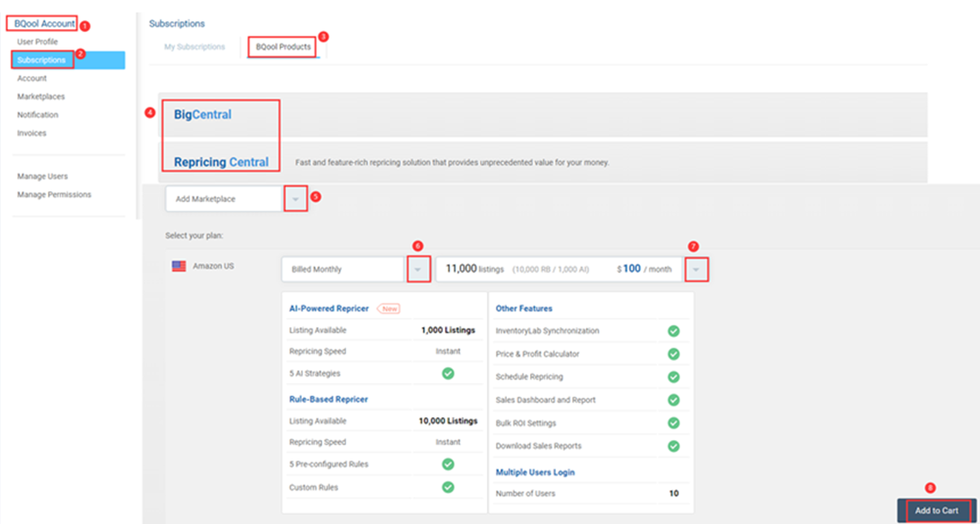The width and height of the screenshot is (980, 524).
Task: Click the Schedule Repricing row text
Action: click(x=529, y=377)
